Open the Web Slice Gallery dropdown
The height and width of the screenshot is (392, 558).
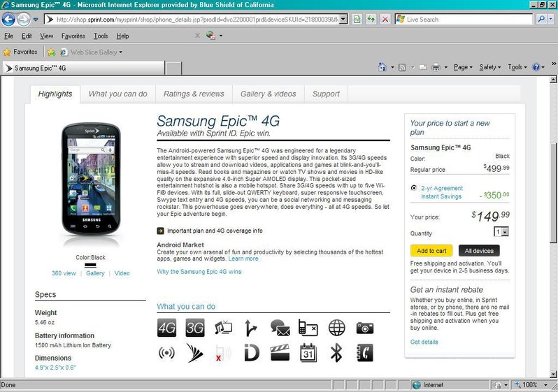[121, 52]
